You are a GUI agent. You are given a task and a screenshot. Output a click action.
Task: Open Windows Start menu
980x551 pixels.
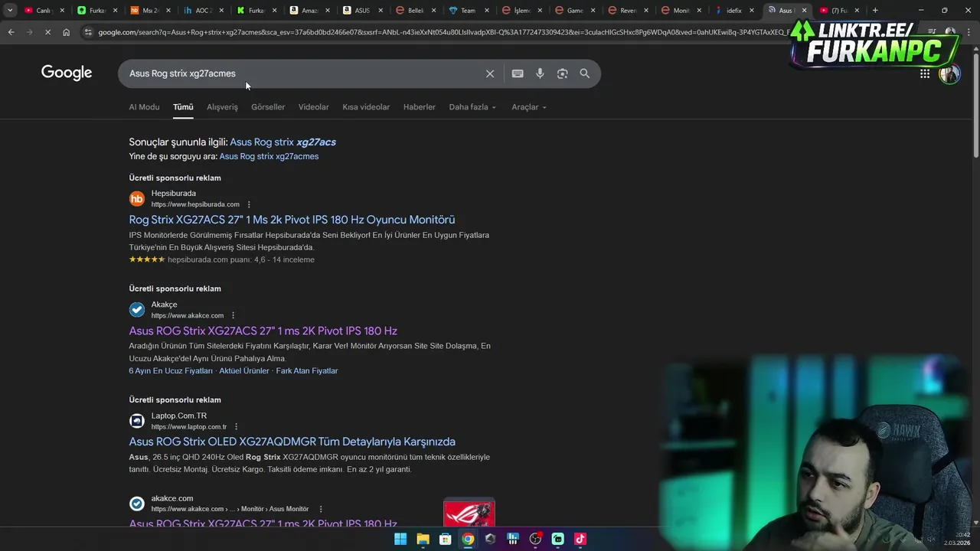click(400, 539)
